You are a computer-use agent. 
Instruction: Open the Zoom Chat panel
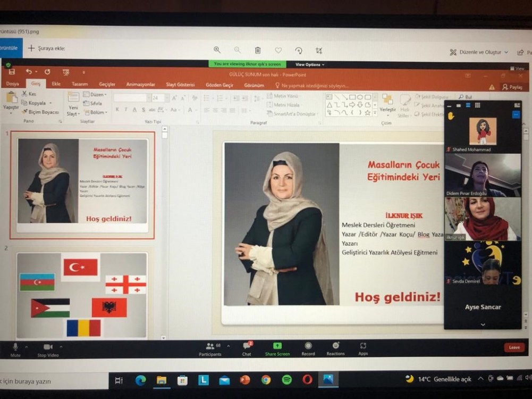pos(247,348)
